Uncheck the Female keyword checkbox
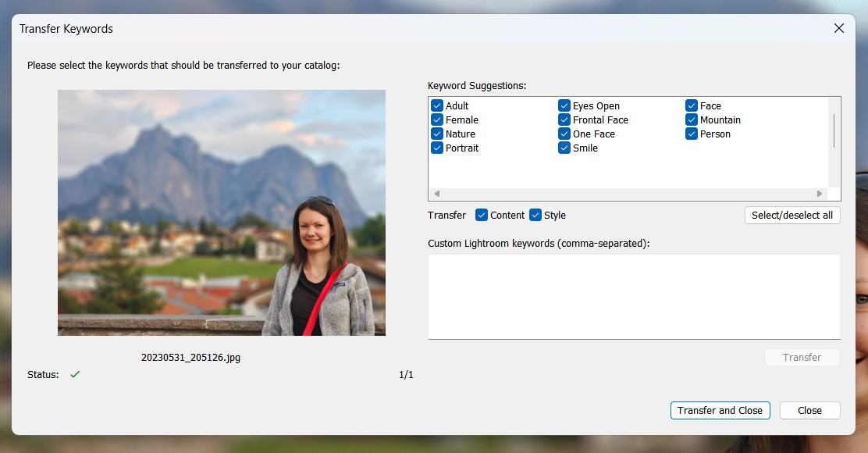Viewport: 868px width, 453px height. [x=437, y=119]
